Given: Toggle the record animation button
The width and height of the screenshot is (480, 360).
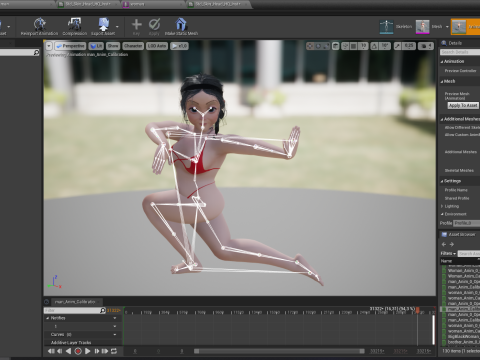Looking at the screenshot, I should [78, 351].
